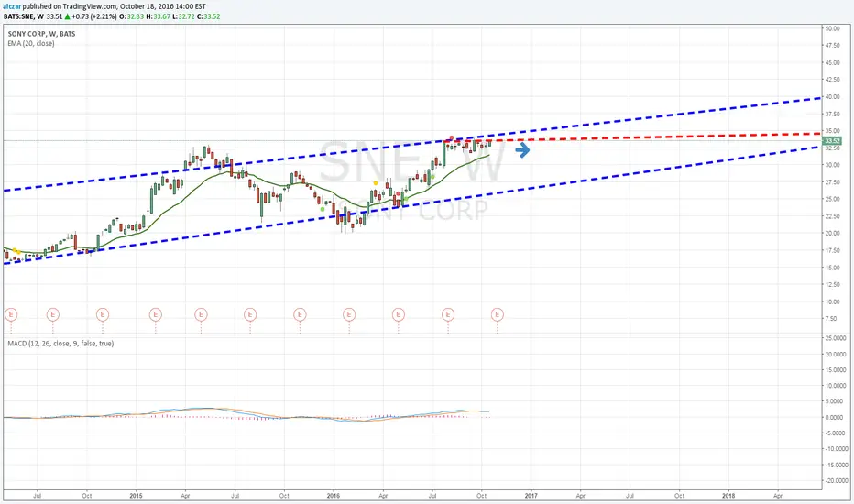Click the 2017 label on time axis

(x=531, y=495)
